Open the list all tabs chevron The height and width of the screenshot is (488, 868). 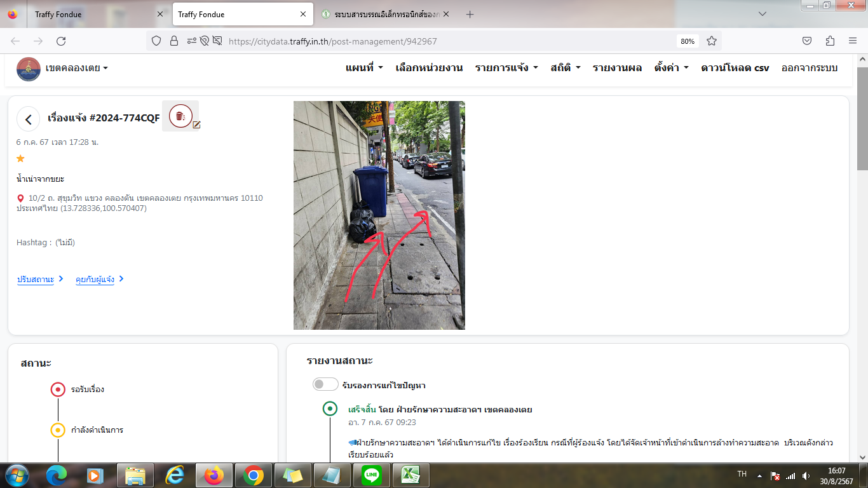click(763, 13)
